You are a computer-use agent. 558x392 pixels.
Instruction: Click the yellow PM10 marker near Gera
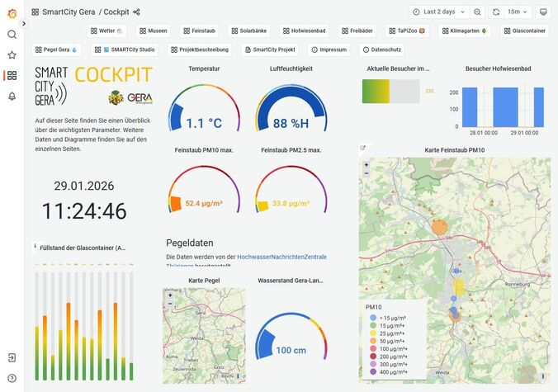459,287
